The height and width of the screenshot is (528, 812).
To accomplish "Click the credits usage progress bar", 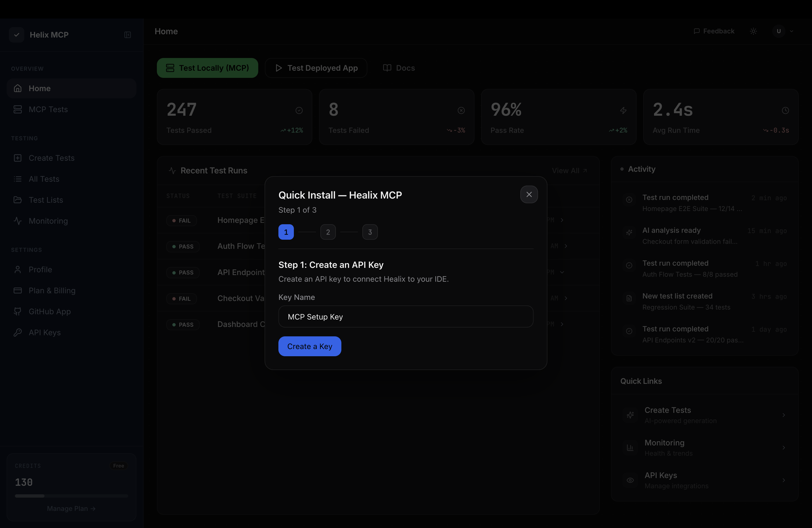I will coord(71,496).
